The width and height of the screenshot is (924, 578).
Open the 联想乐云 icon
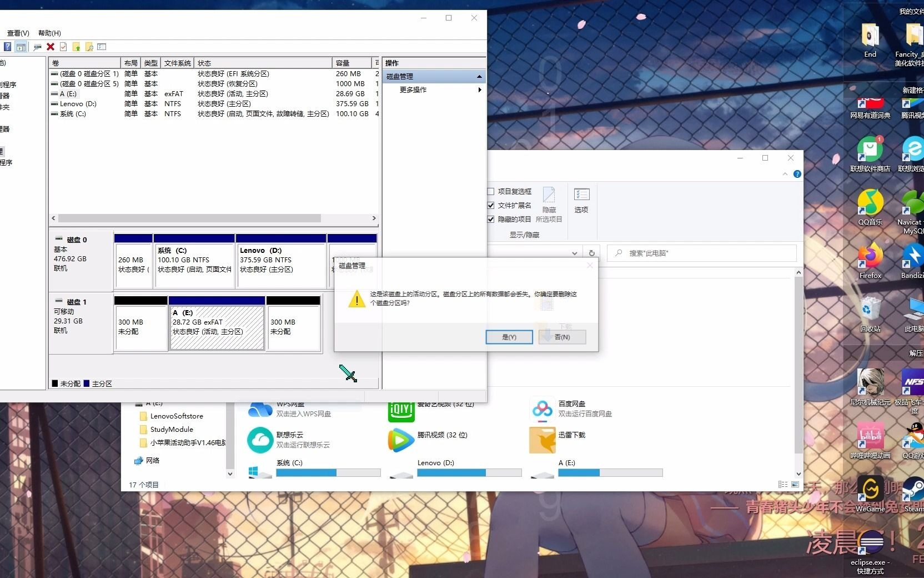click(260, 440)
